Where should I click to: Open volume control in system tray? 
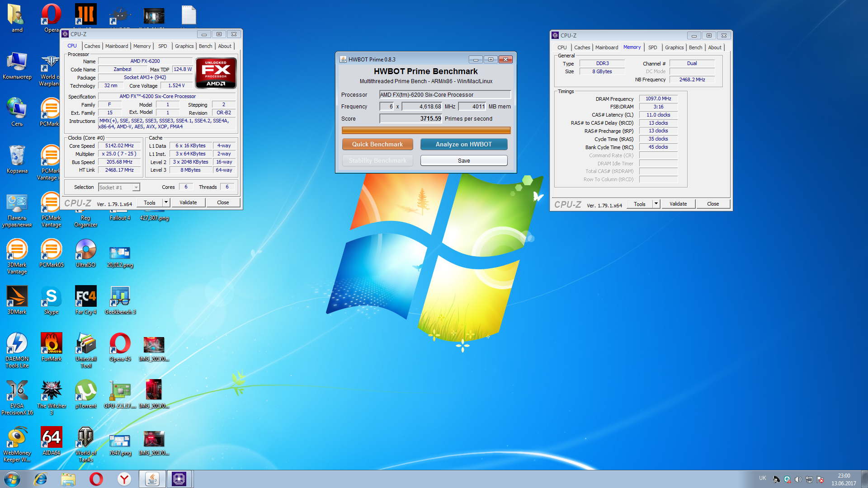pos(798,479)
